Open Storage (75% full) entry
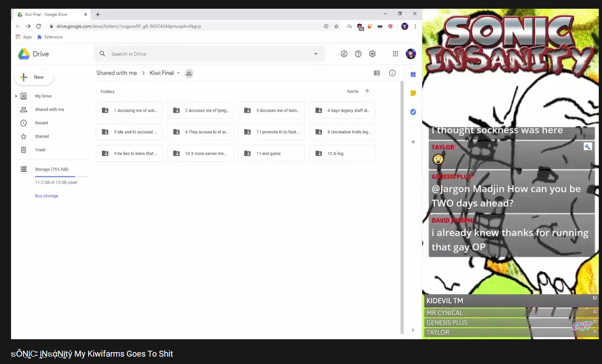This screenshot has height=364, width=602. 51,169
